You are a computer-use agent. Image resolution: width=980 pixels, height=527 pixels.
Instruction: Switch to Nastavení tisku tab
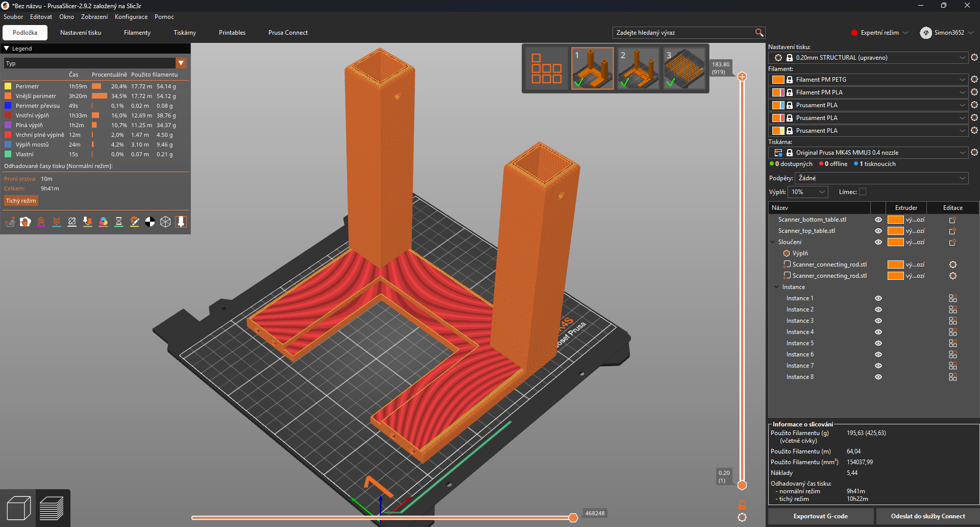pos(81,33)
